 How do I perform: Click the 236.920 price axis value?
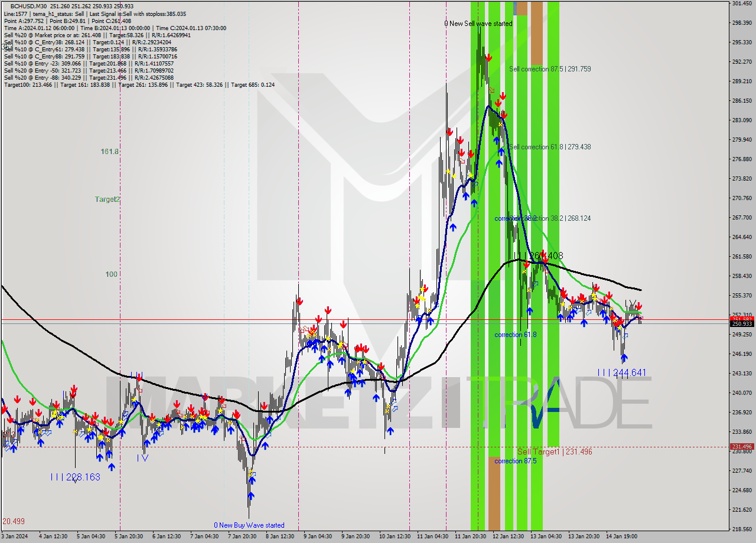pos(741,412)
